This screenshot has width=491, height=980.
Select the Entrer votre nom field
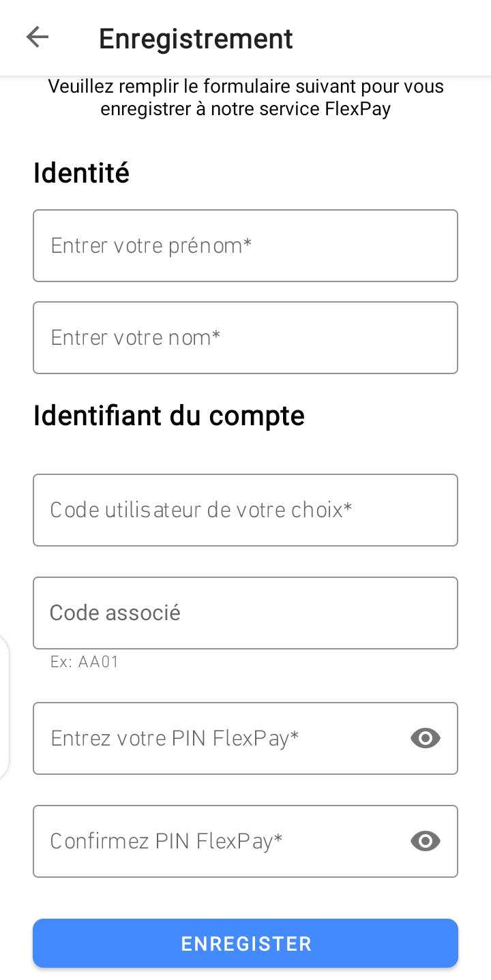click(x=245, y=337)
